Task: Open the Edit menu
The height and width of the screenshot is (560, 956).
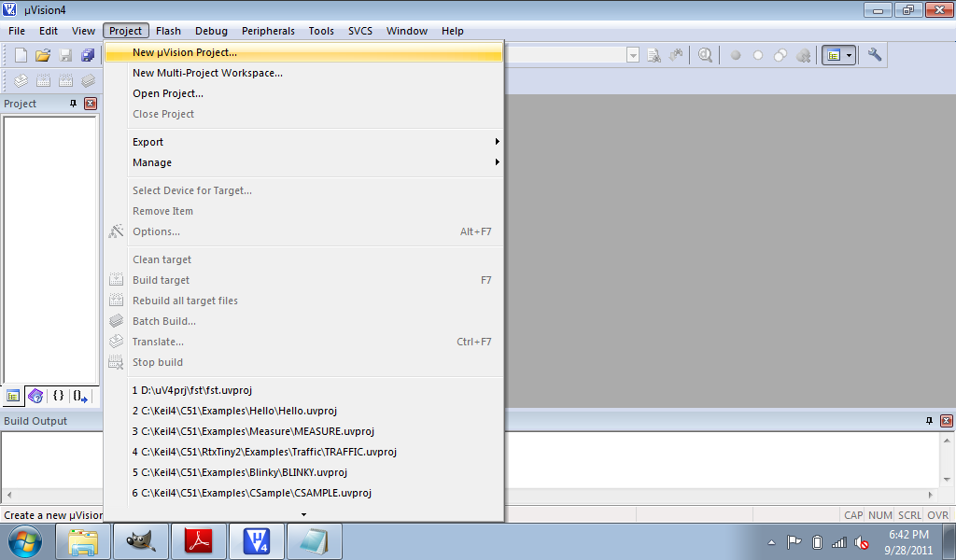Action: click(x=49, y=31)
